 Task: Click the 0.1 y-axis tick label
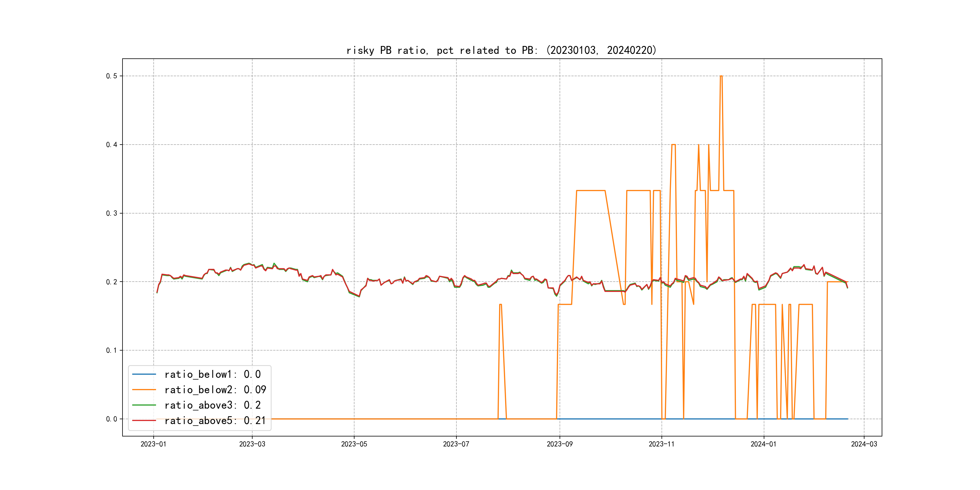[x=112, y=350]
